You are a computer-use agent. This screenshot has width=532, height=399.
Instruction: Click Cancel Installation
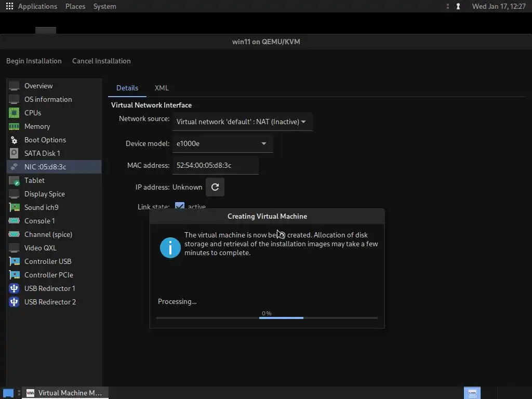[101, 61]
